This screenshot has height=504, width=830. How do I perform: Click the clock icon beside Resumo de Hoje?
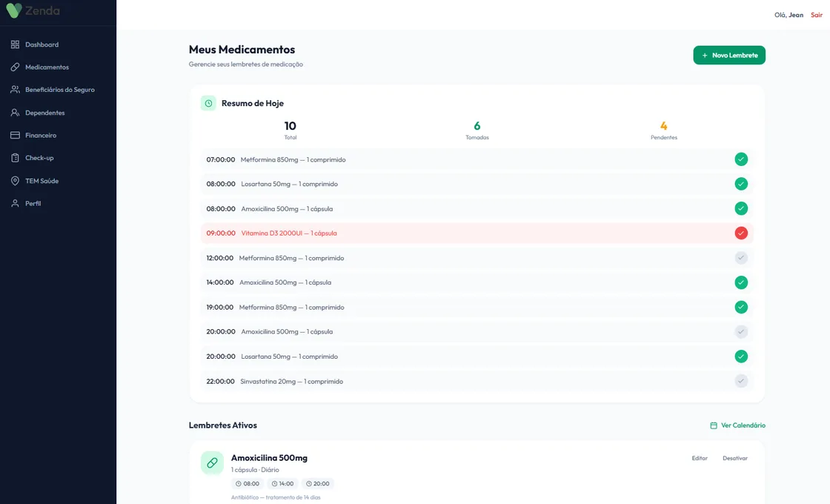208,103
